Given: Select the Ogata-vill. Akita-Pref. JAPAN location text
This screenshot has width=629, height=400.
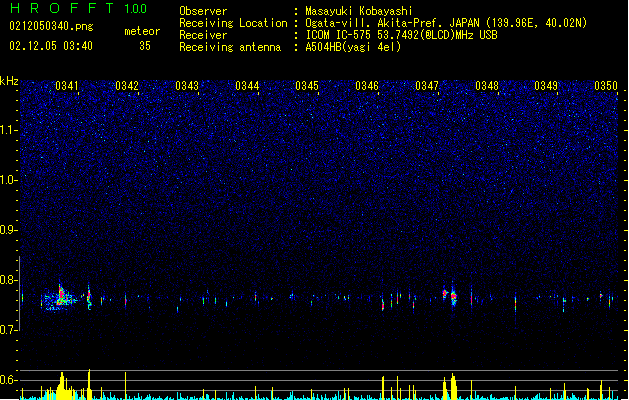Looking at the screenshot, I should pyautogui.click(x=446, y=23).
